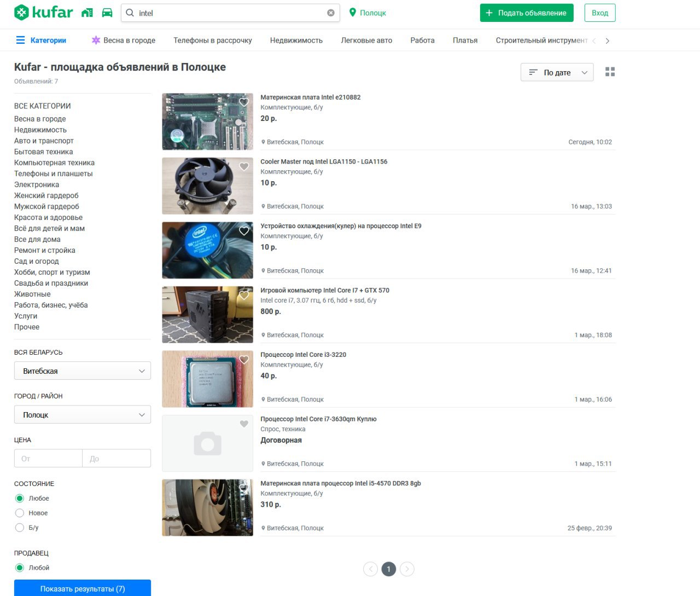
Task: Open the Kufar logo home link
Action: tap(43, 12)
